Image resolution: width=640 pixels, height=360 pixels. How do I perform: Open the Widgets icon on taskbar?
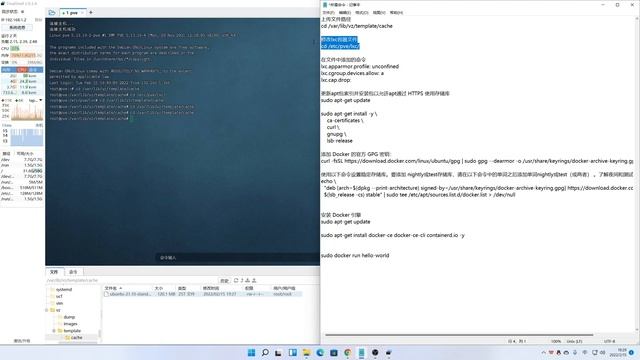[x=293, y=352]
